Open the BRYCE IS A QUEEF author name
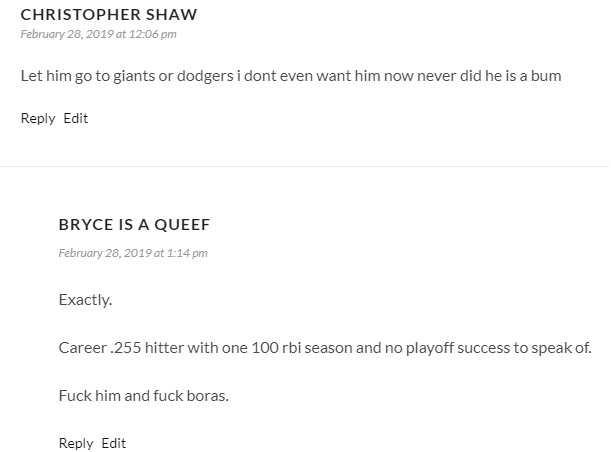The image size is (611, 452). [x=134, y=225]
